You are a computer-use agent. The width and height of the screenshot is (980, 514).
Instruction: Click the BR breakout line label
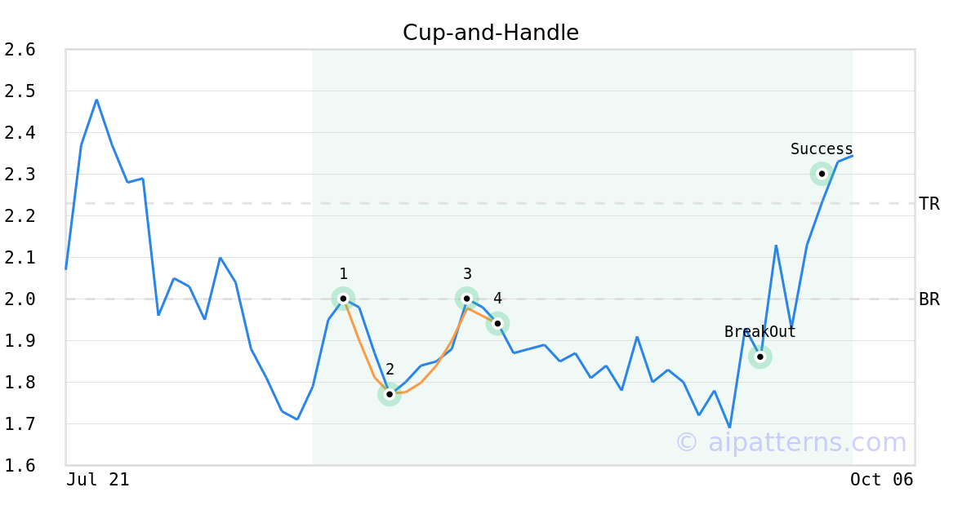(929, 299)
